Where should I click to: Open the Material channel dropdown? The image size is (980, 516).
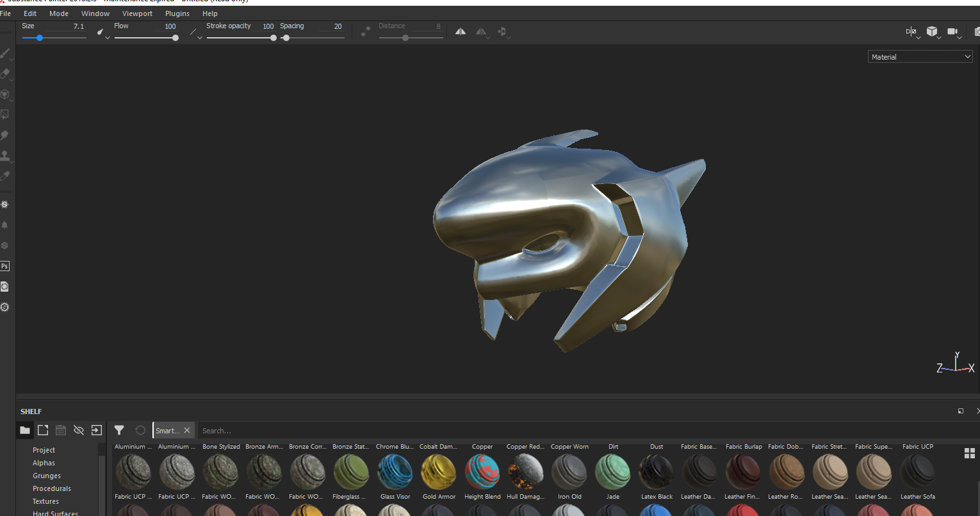coord(920,56)
